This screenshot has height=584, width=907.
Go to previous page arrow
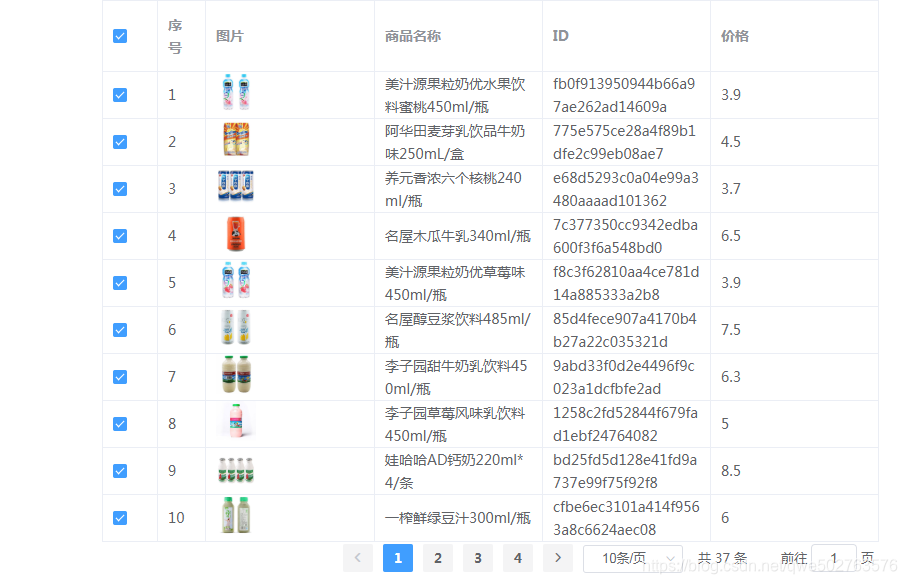point(357,558)
